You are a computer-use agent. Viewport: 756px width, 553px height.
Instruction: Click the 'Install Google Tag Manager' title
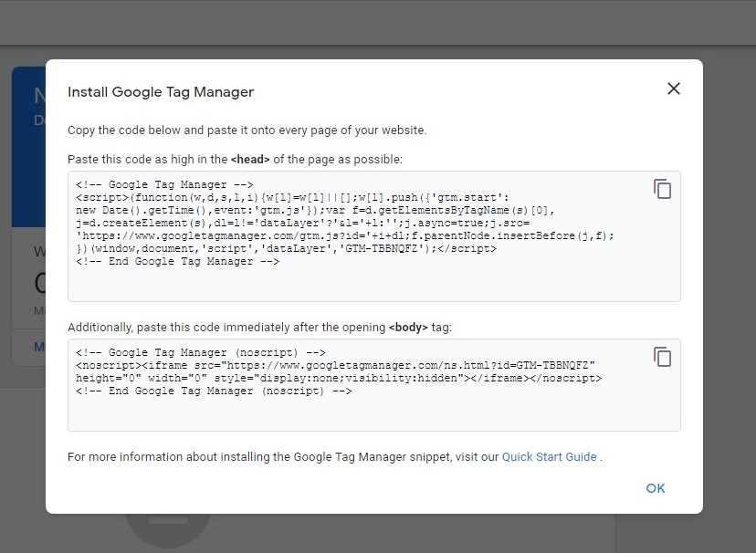(x=161, y=92)
